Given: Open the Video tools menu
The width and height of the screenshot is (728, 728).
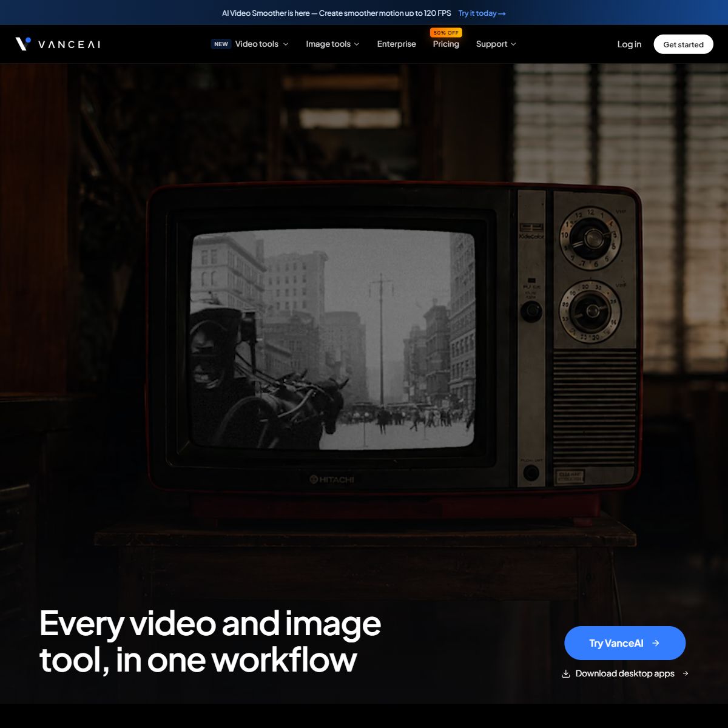Looking at the screenshot, I should pos(256,44).
